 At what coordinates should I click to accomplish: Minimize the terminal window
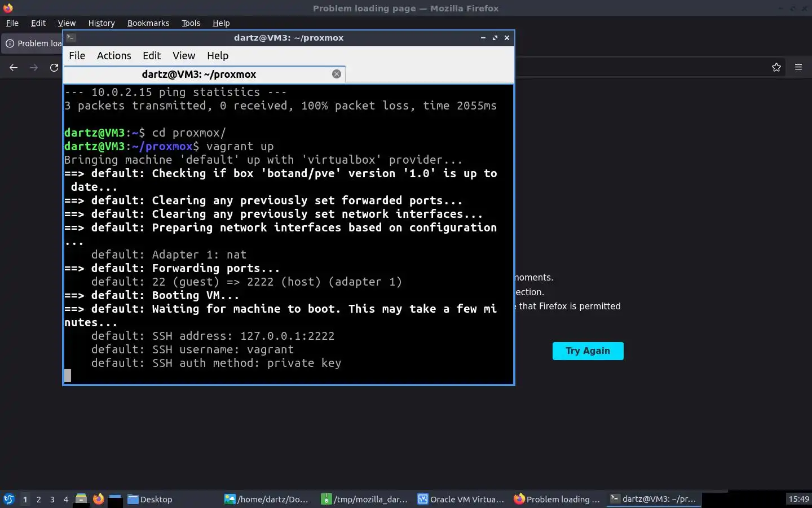click(x=483, y=38)
